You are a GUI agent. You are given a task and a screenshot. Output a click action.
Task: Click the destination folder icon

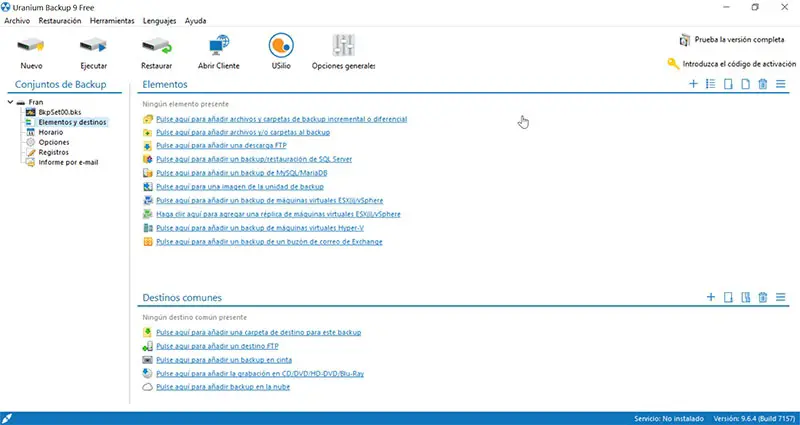point(148,332)
